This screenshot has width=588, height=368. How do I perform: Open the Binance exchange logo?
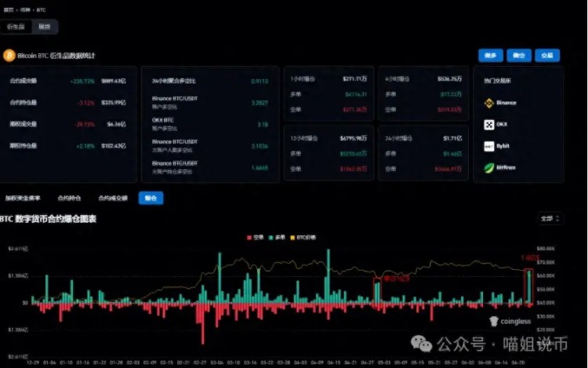[x=488, y=103]
